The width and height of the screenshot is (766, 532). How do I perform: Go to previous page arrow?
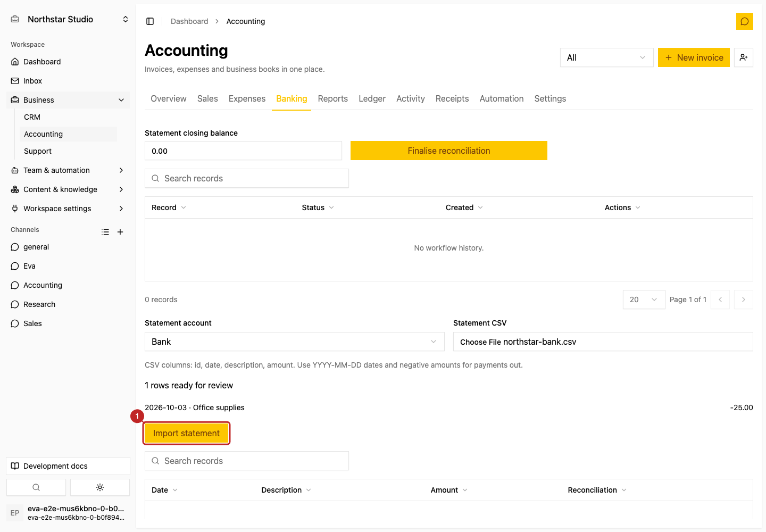pyautogui.click(x=720, y=300)
